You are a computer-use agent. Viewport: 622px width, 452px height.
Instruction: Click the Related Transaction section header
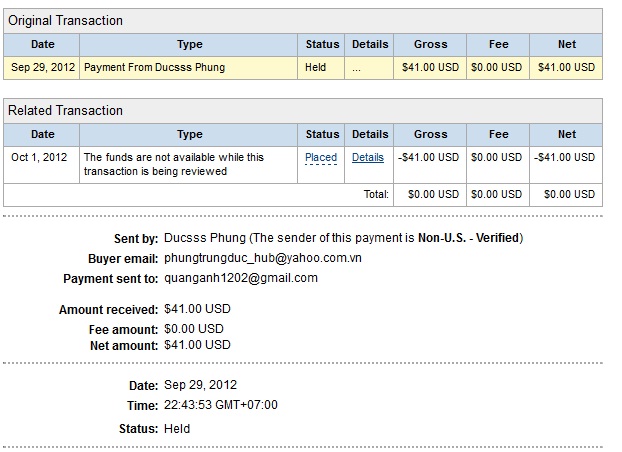(66, 110)
